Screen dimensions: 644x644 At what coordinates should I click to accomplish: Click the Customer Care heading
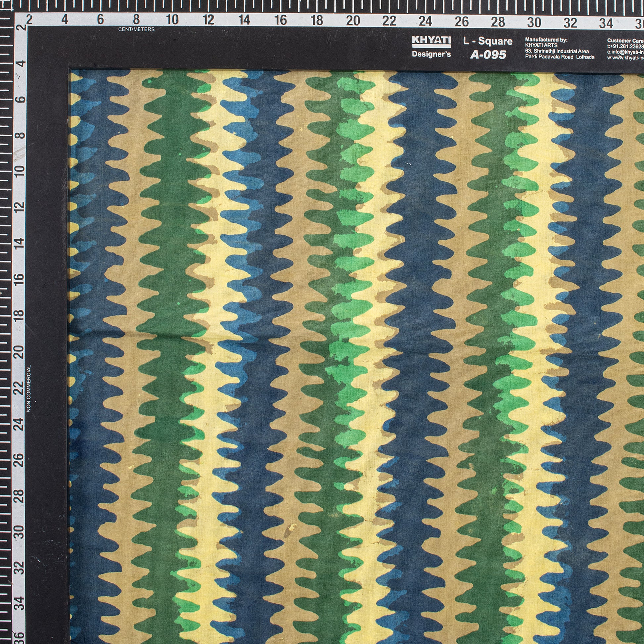[x=626, y=40]
